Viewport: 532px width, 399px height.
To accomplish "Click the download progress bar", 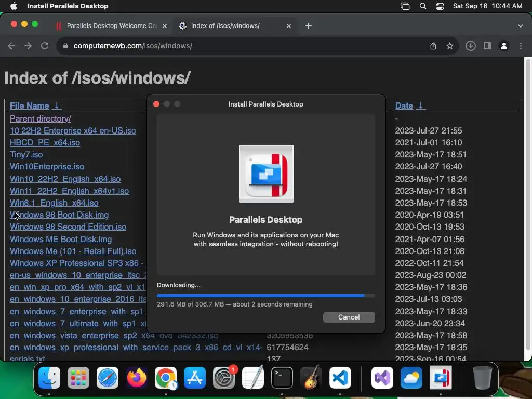I will click(265, 296).
